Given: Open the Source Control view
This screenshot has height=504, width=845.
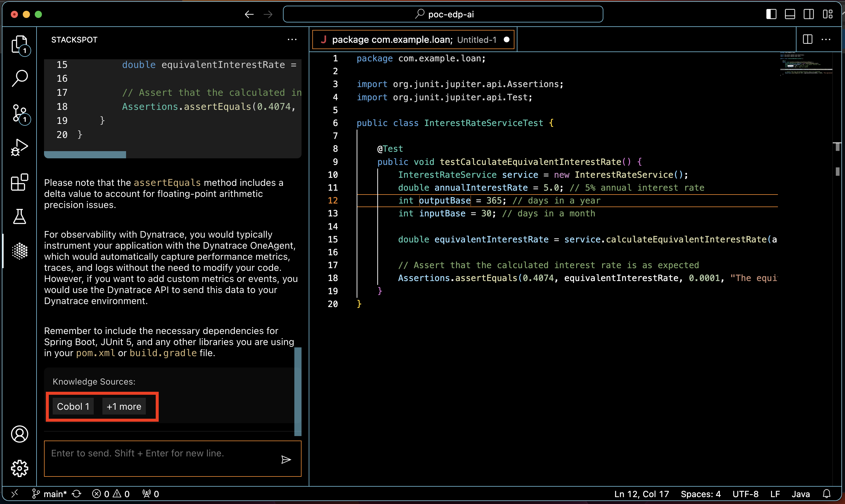Looking at the screenshot, I should (x=19, y=114).
